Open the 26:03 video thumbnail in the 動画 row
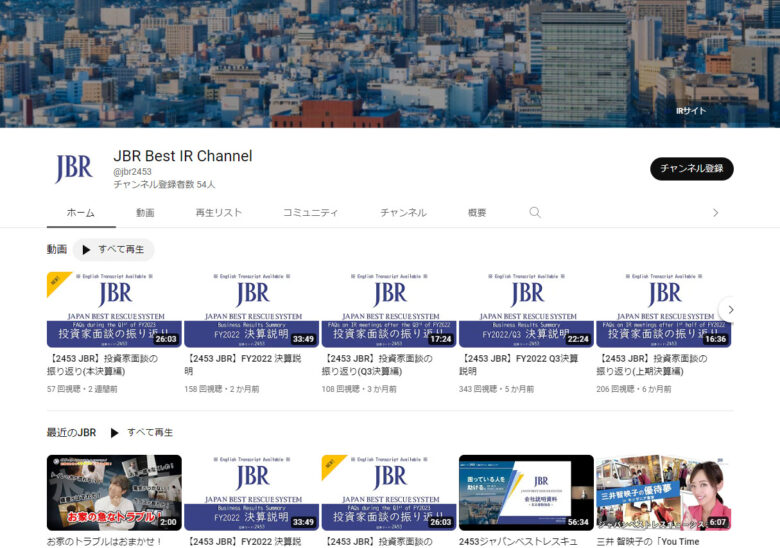This screenshot has width=780, height=548. coord(114,309)
